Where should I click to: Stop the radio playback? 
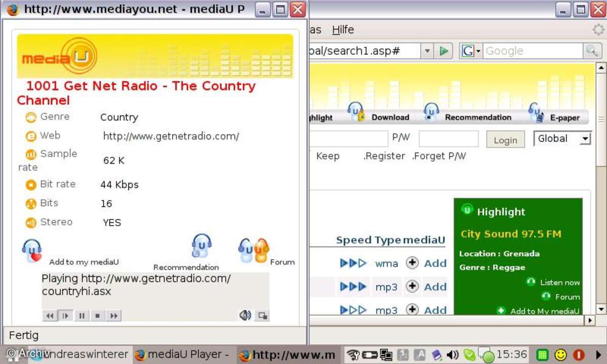coord(97,315)
